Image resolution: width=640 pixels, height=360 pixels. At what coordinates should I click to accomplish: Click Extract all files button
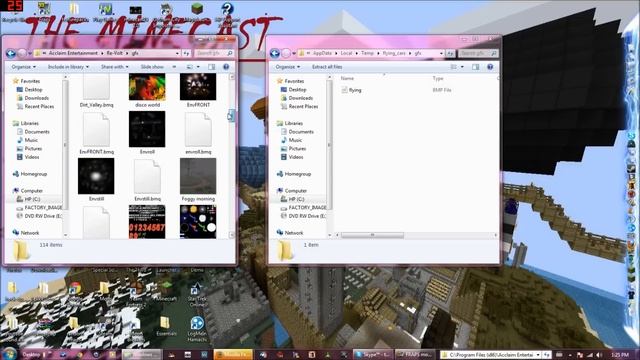(327, 67)
